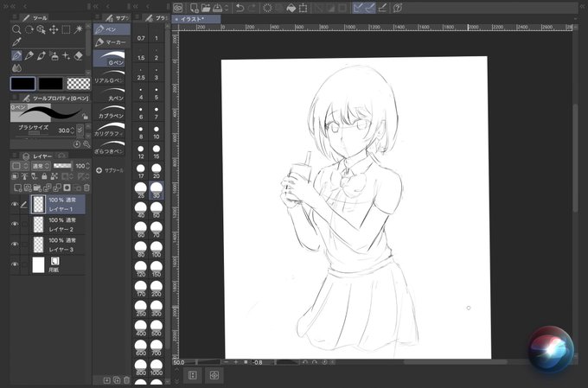Switch to ペン sub tool group tab
588x388 pixels.
click(x=112, y=29)
